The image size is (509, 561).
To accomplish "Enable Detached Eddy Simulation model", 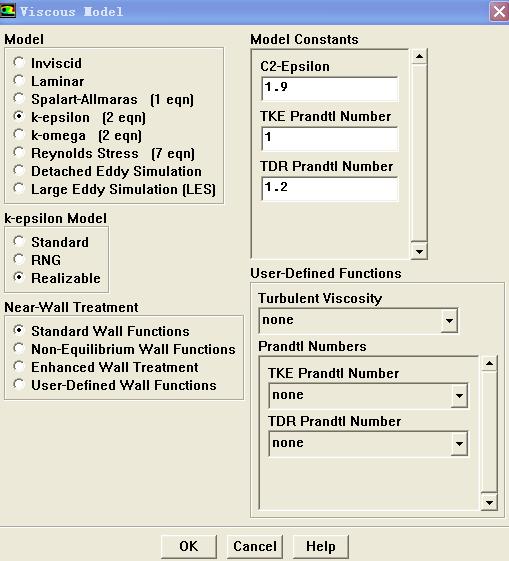I will (x=19, y=171).
